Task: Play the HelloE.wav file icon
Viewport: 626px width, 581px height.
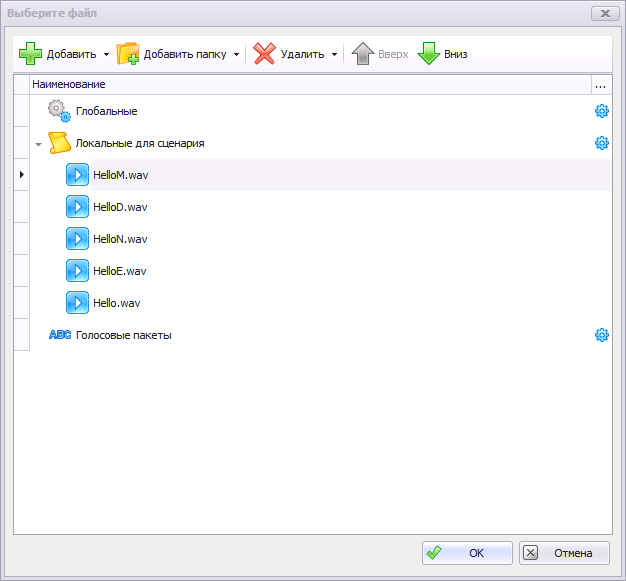Action: coord(77,270)
